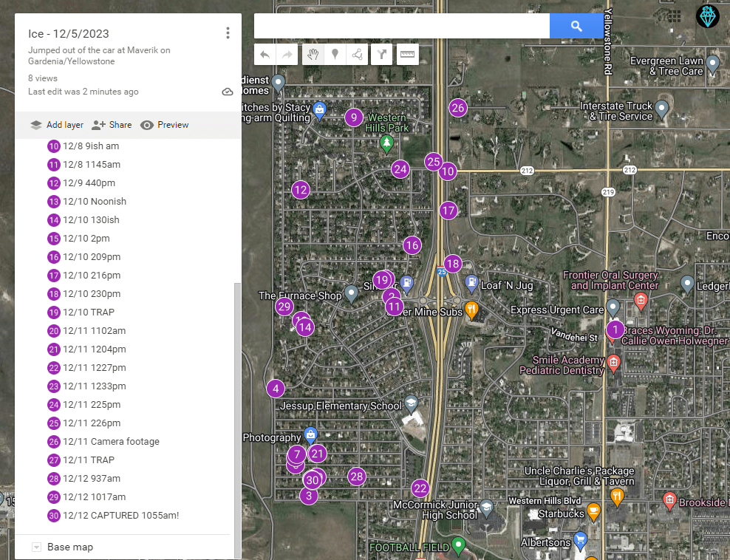Click inside the map search field
This screenshot has height=560, width=730.
pos(401,27)
